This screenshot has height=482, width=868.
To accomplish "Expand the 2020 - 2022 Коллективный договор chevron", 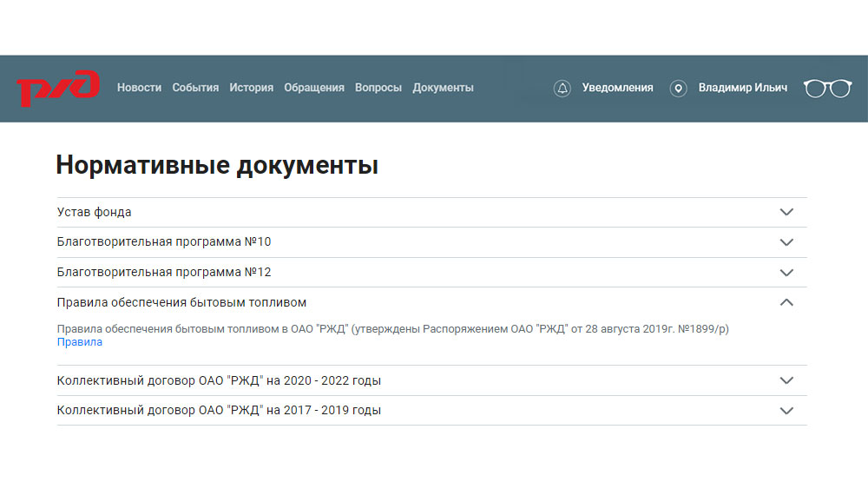I will [x=786, y=380].
